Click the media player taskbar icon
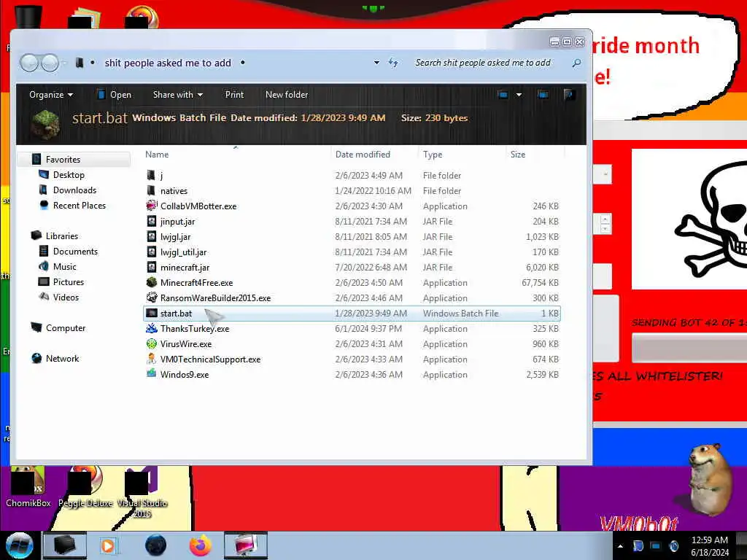 point(108,545)
